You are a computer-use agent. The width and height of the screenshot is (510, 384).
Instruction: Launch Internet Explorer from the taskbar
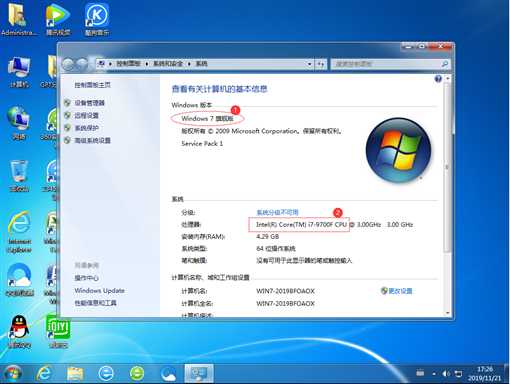point(44,374)
